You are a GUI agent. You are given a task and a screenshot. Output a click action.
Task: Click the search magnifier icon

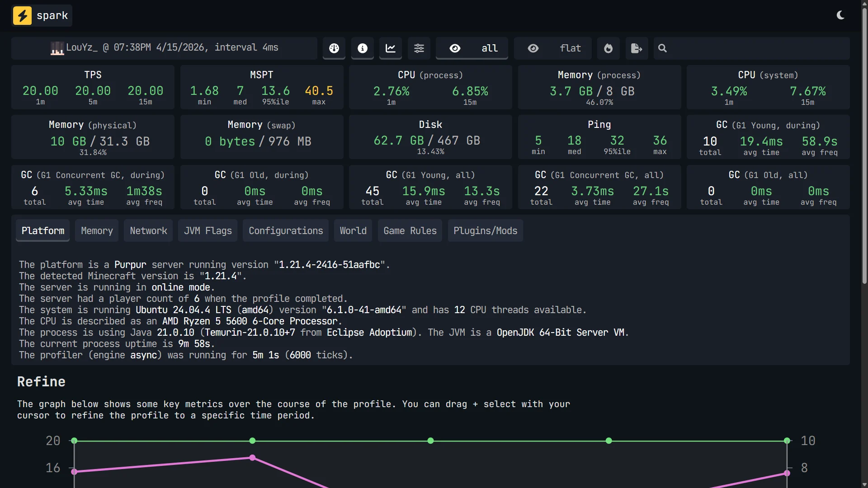(x=662, y=48)
